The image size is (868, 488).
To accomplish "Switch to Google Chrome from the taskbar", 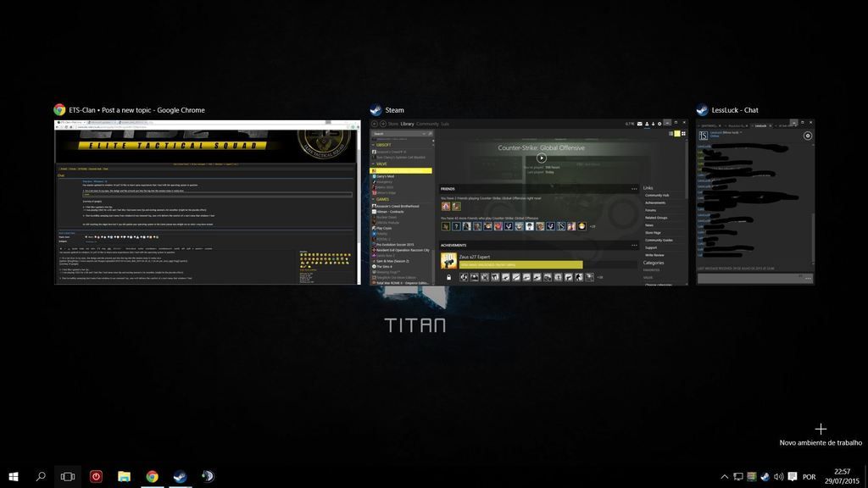I will 152,476.
